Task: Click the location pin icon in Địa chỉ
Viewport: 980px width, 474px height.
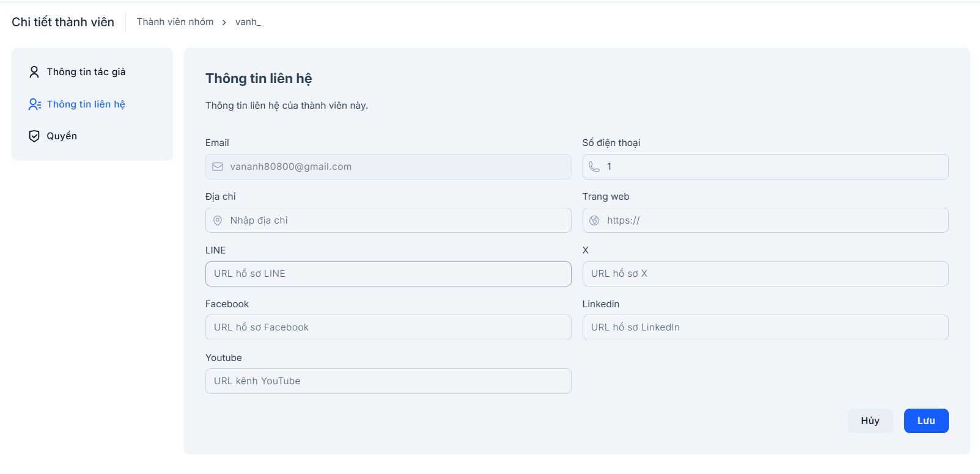Action: point(218,221)
